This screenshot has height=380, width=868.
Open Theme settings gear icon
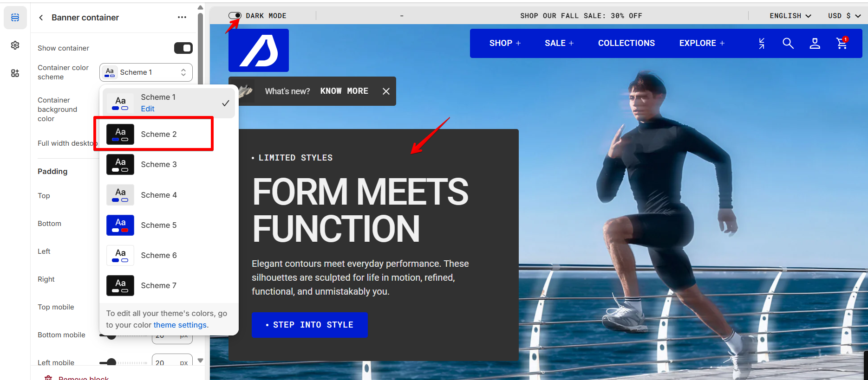[15, 45]
